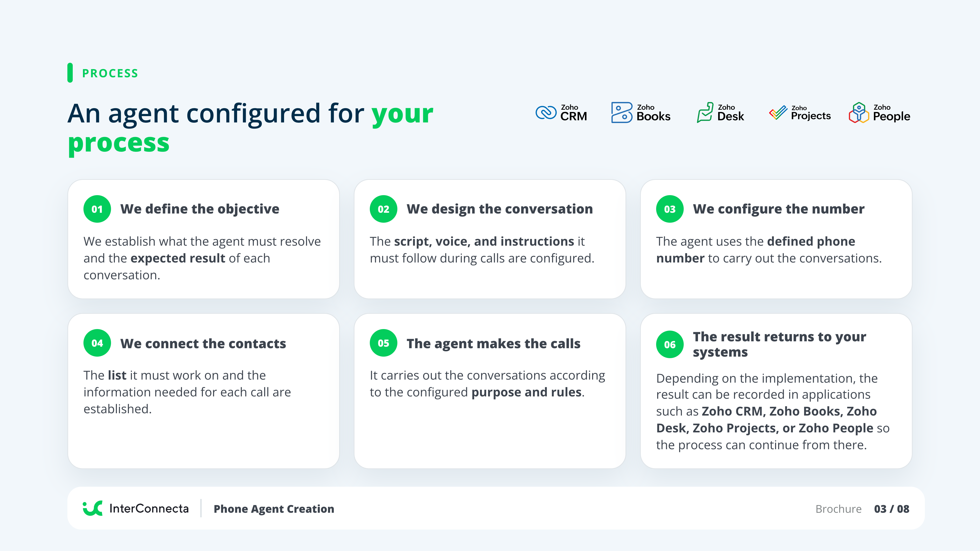This screenshot has height=551, width=980.
Task: Click the Zoho Projects checkmark logo
Action: tap(778, 112)
